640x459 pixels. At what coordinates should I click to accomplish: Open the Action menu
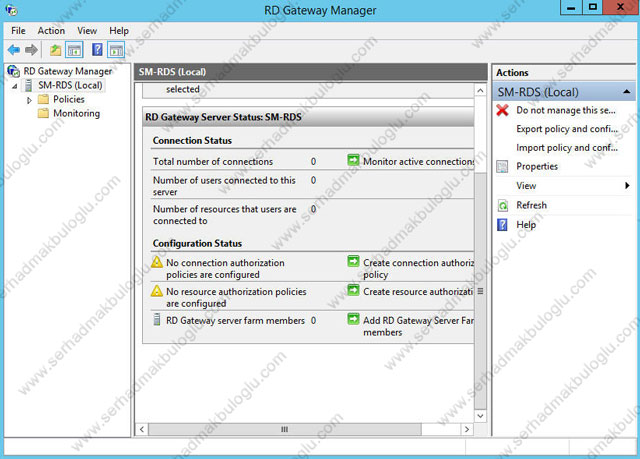pyautogui.click(x=51, y=31)
